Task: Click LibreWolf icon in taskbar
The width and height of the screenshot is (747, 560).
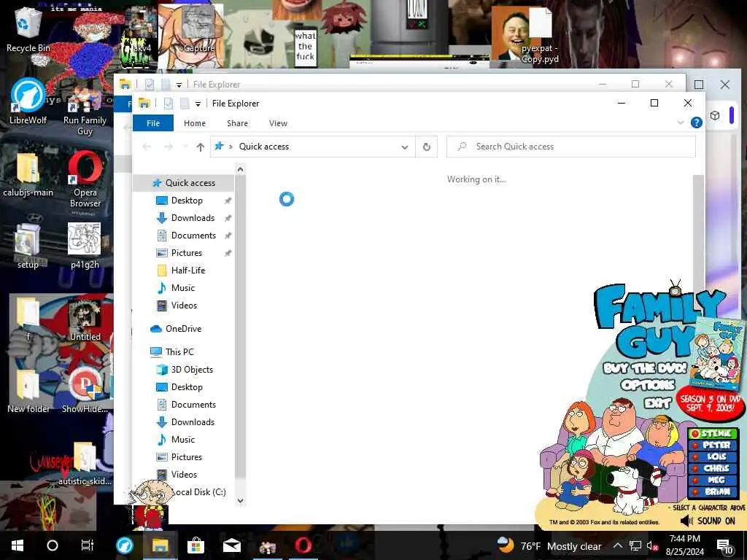Action: tap(125, 545)
